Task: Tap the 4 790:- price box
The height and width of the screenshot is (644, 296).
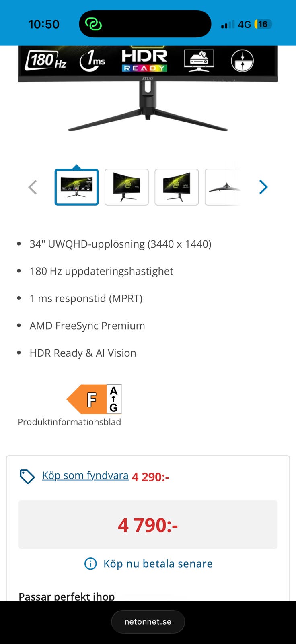Action: (x=148, y=524)
